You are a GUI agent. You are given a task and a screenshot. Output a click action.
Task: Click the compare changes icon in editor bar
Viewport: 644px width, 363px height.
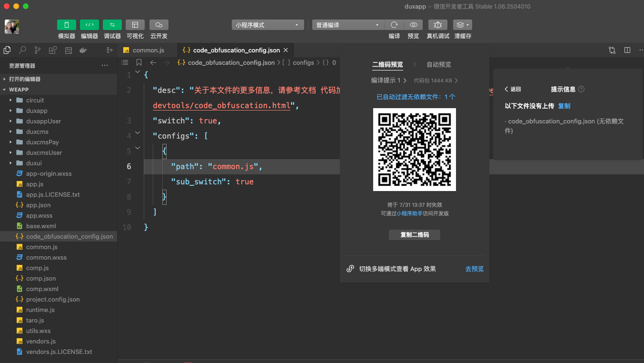pyautogui.click(x=612, y=50)
